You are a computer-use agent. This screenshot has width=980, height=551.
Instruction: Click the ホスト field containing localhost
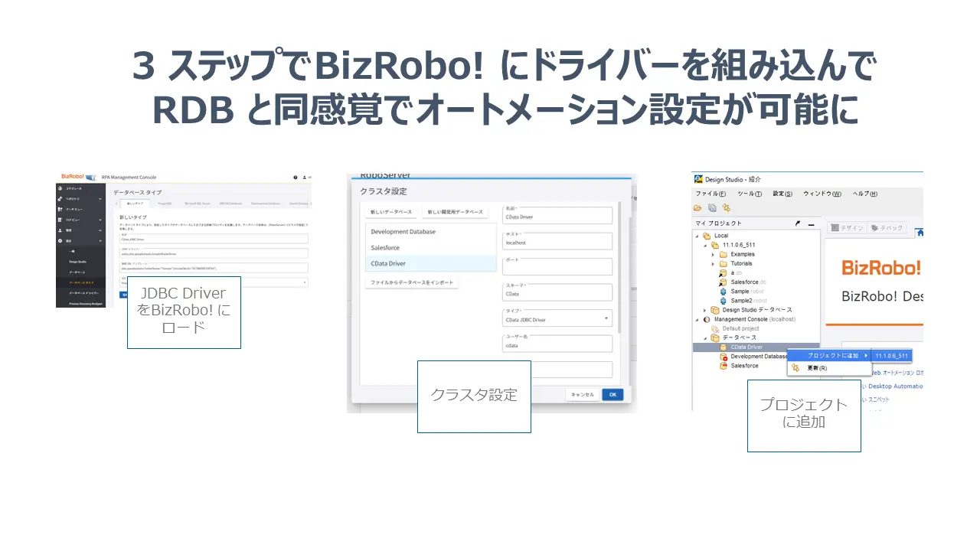(557, 241)
